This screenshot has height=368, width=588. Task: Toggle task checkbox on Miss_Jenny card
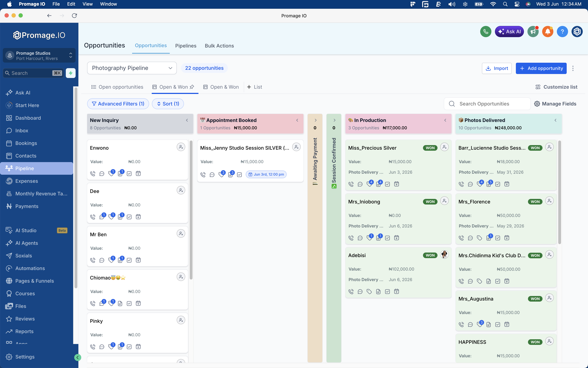[239, 175]
